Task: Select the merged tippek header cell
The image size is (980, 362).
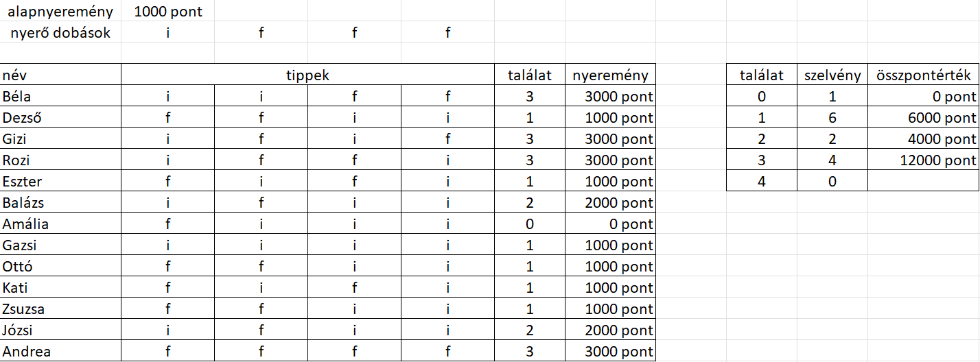Action: click(307, 75)
